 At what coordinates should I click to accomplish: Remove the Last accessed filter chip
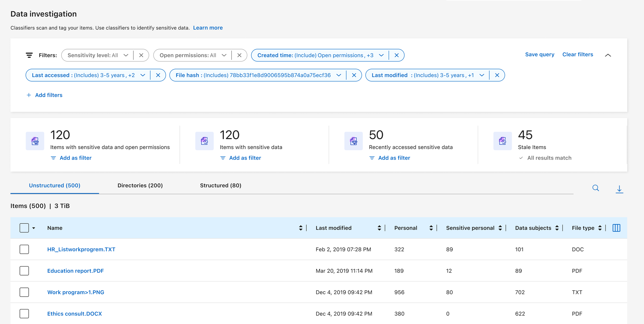click(158, 75)
